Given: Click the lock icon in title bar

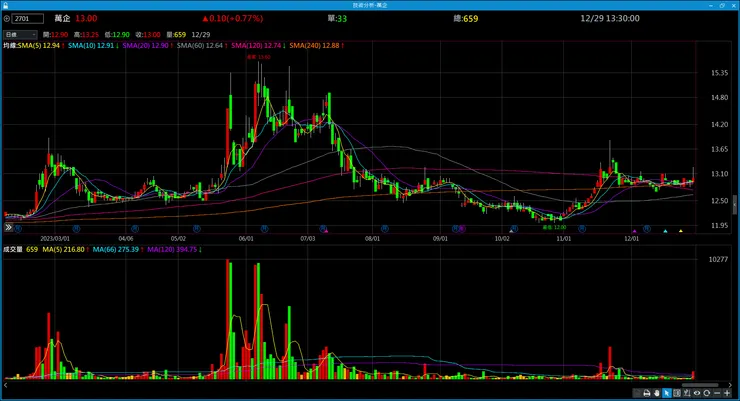Looking at the screenshot, I should (5, 5).
